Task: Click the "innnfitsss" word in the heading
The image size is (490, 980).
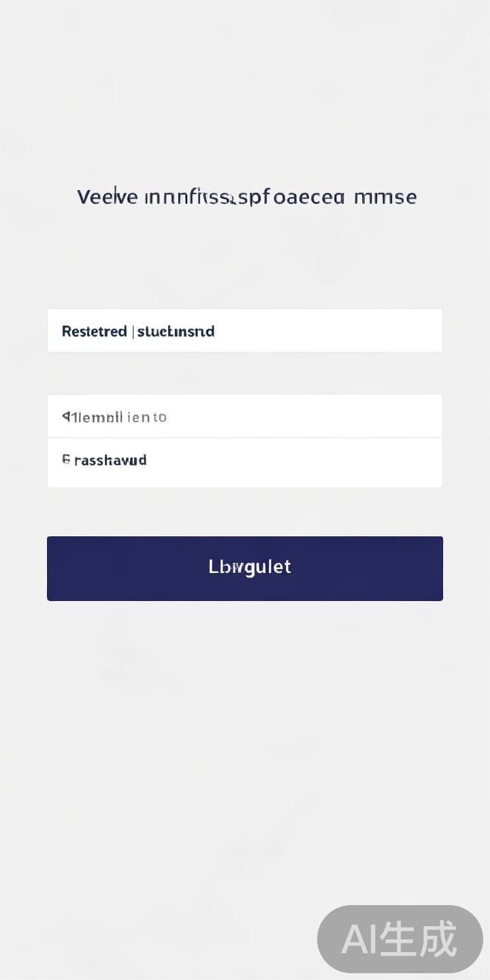Action: (x=191, y=197)
